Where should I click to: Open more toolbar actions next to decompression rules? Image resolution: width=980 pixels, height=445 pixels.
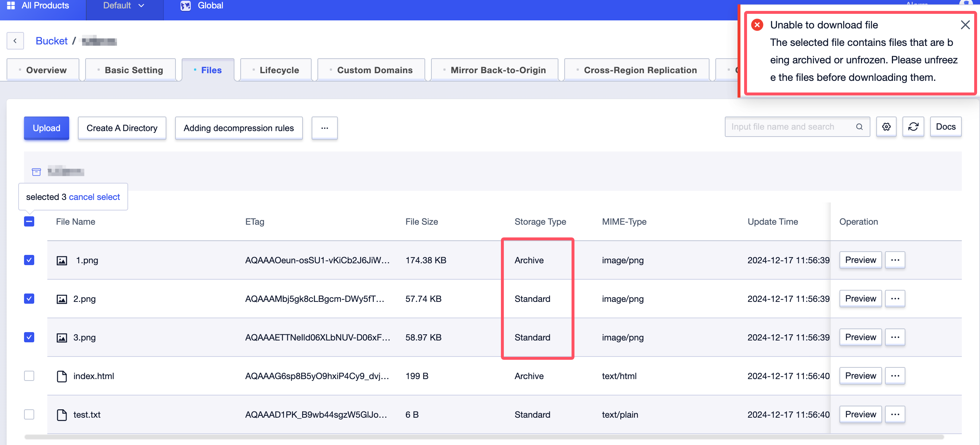[x=324, y=128]
